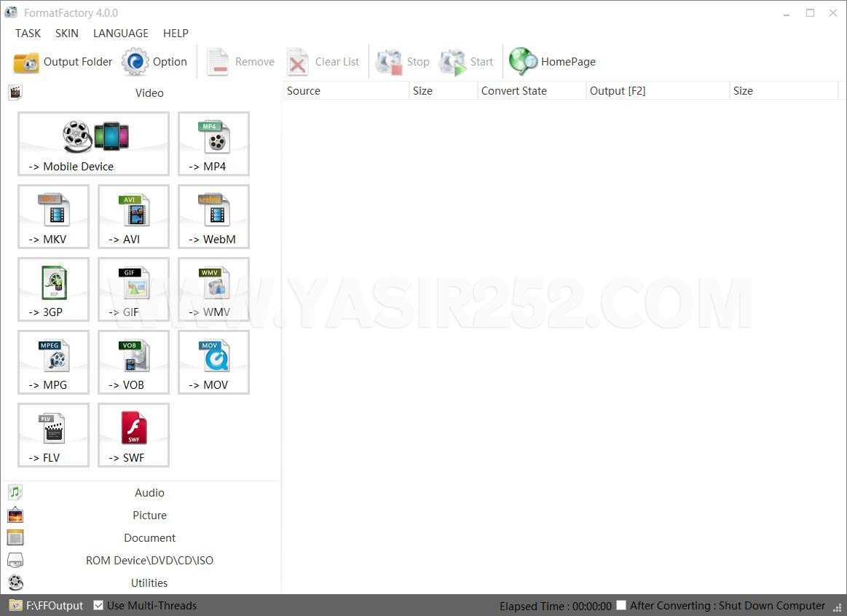The height and width of the screenshot is (616, 847).
Task: Expand the Audio category
Action: pos(149,492)
